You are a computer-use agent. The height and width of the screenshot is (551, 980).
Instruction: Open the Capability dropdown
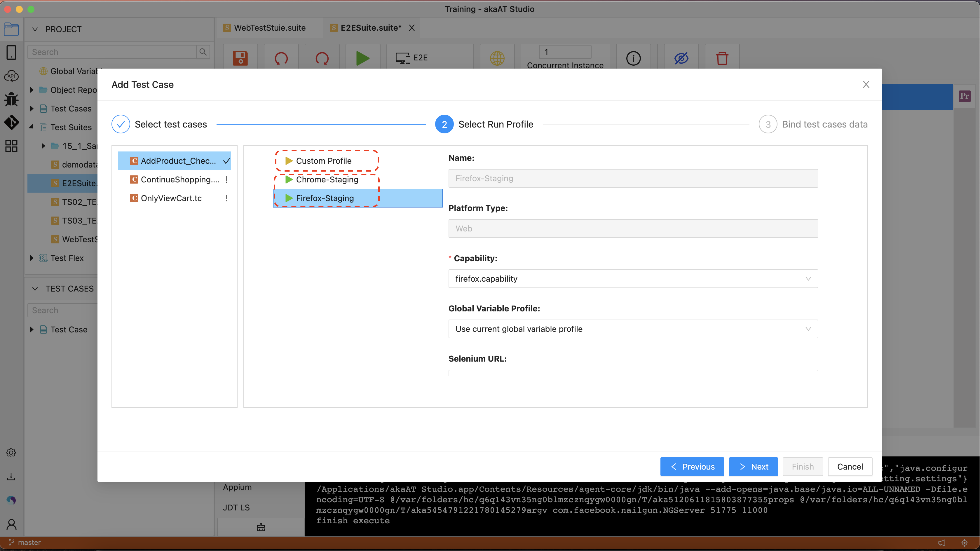(x=633, y=279)
